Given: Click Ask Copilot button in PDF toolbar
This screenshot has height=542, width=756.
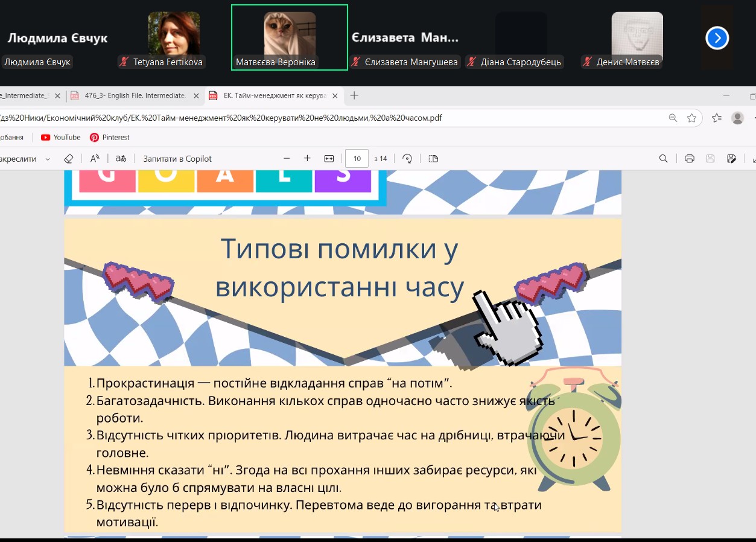Looking at the screenshot, I should pyautogui.click(x=177, y=159).
